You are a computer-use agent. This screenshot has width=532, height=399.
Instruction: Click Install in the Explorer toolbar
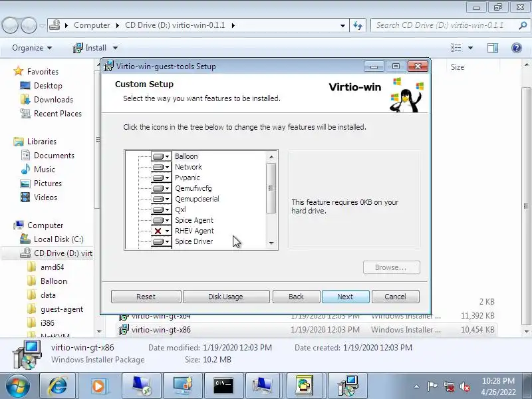tap(90, 48)
